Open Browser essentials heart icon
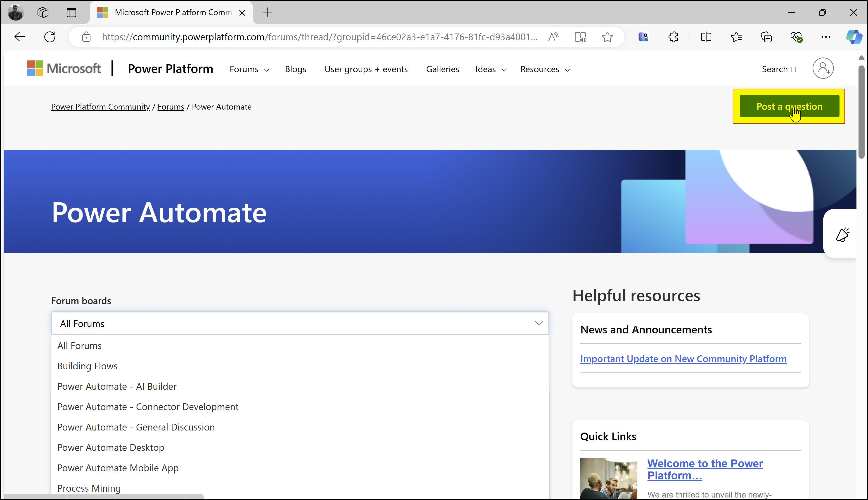Image resolution: width=868 pixels, height=500 pixels. click(796, 37)
